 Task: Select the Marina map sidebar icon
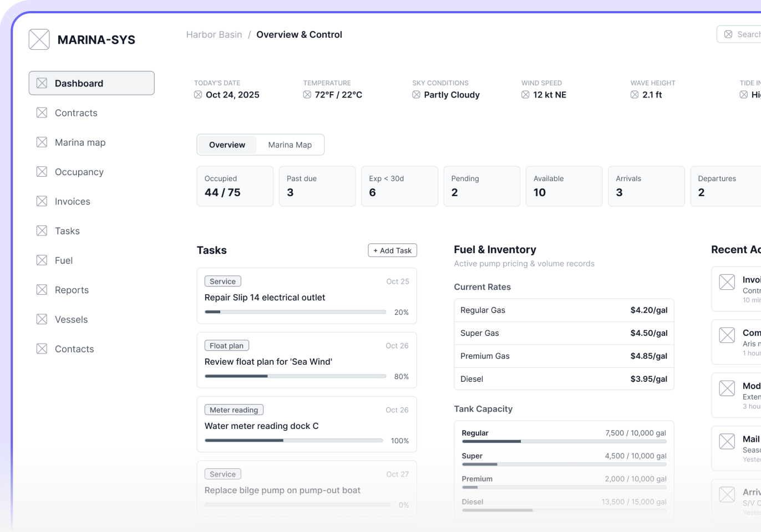(42, 142)
